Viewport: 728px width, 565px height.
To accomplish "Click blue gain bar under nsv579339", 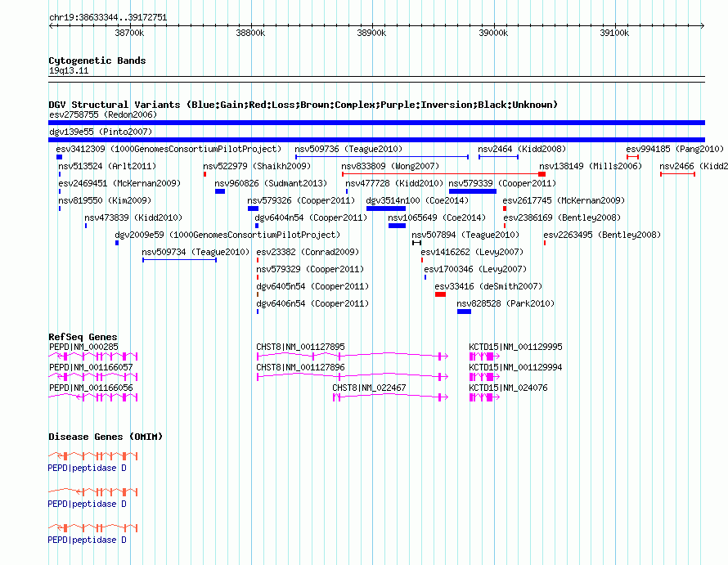I will (473, 191).
